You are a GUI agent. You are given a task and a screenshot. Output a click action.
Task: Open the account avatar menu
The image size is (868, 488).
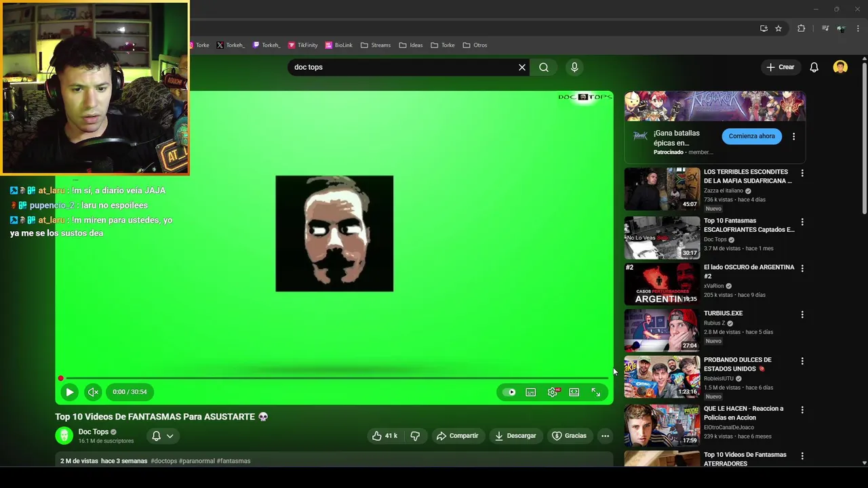(840, 67)
